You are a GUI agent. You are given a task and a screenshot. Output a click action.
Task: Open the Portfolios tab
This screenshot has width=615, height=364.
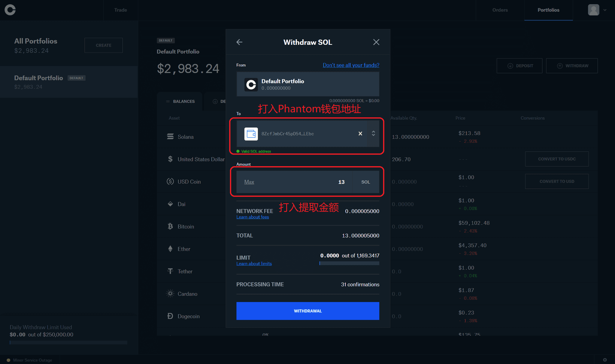pyautogui.click(x=548, y=10)
